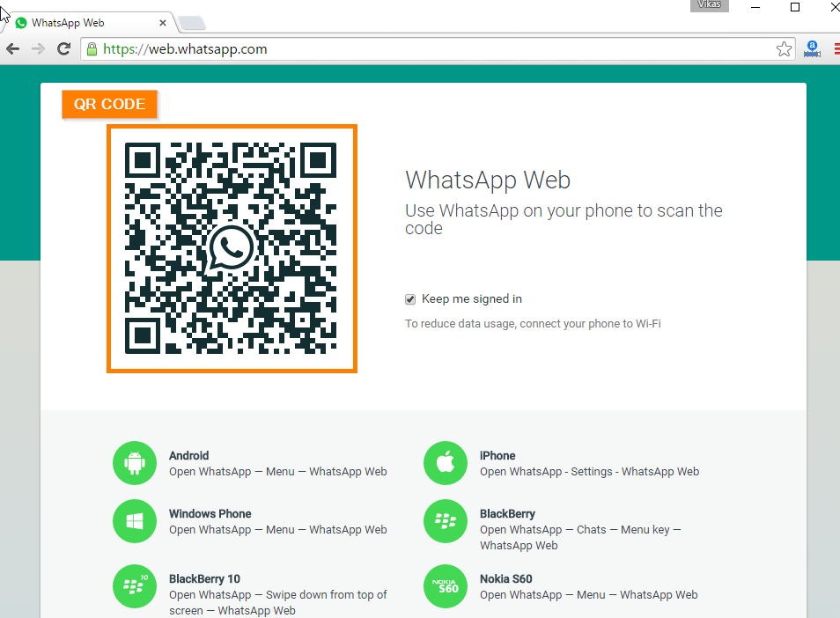Image resolution: width=840 pixels, height=618 pixels.
Task: Click the Vikas profile button in title bar
Action: (x=710, y=4)
